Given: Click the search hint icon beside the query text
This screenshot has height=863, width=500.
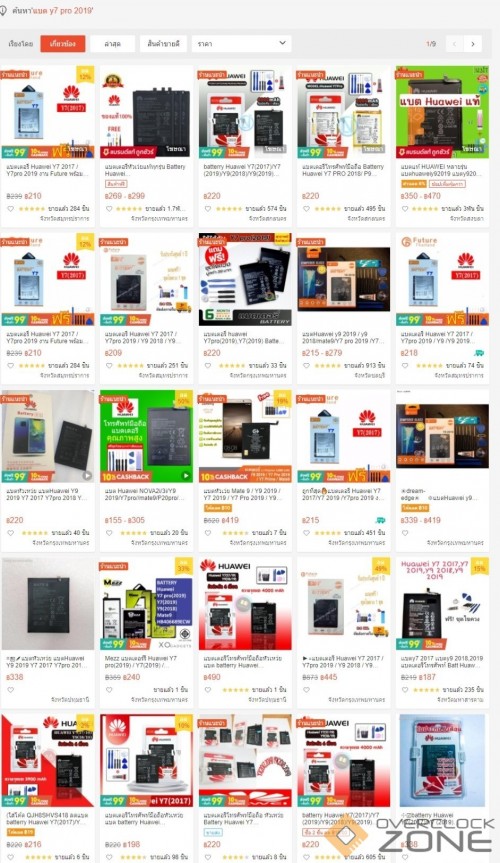Looking at the screenshot, I should [3, 10].
